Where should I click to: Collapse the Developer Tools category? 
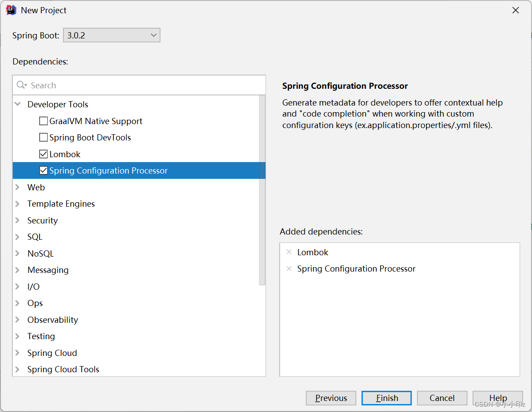(18, 104)
